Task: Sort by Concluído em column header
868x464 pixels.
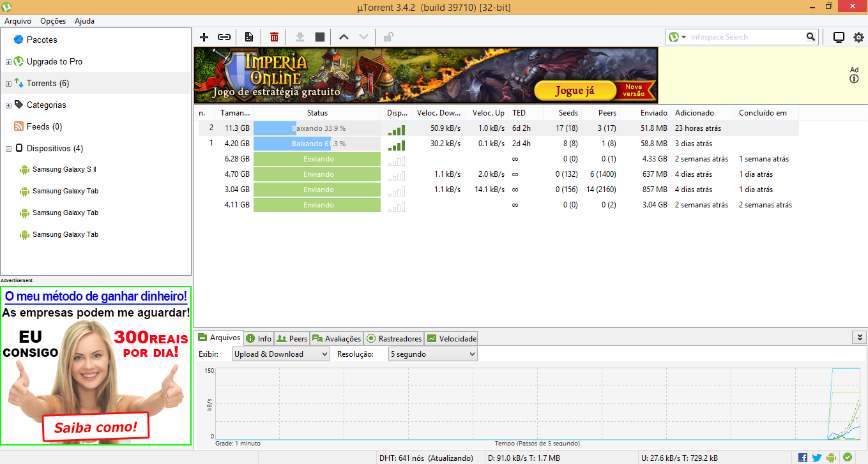Action: point(766,113)
